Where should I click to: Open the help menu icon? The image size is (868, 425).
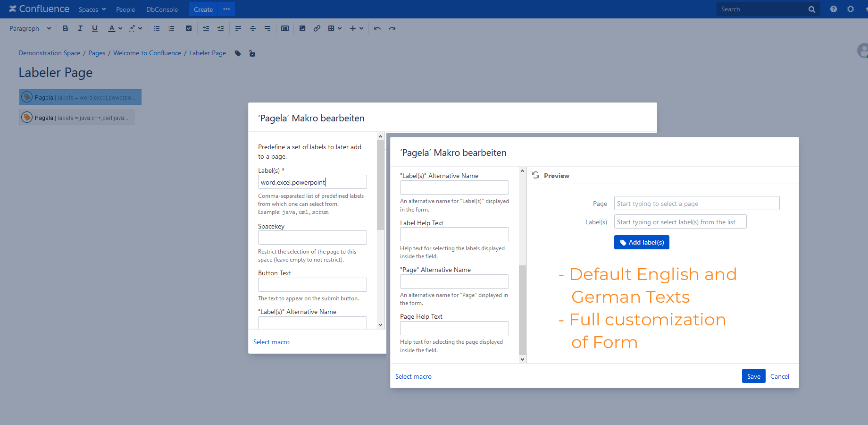834,9
